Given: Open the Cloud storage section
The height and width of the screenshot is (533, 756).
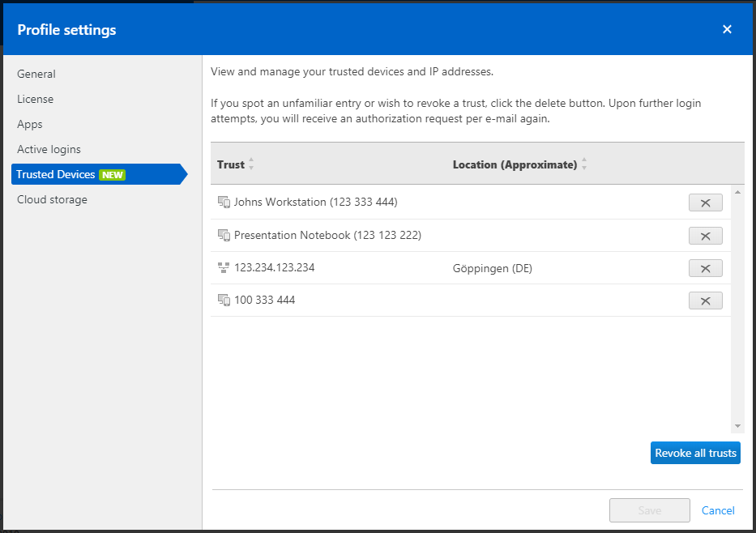Looking at the screenshot, I should 52,199.
